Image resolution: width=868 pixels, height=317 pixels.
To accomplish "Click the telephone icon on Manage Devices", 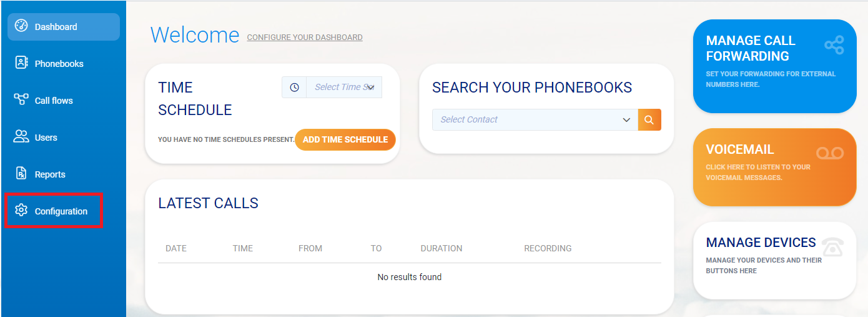I will (x=832, y=247).
